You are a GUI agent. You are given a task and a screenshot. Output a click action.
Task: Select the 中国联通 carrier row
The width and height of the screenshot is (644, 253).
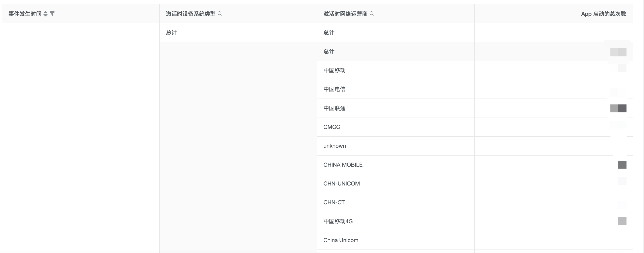pyautogui.click(x=334, y=108)
